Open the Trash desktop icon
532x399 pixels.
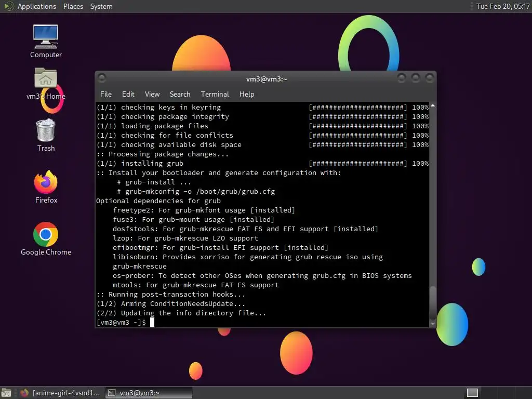46,135
